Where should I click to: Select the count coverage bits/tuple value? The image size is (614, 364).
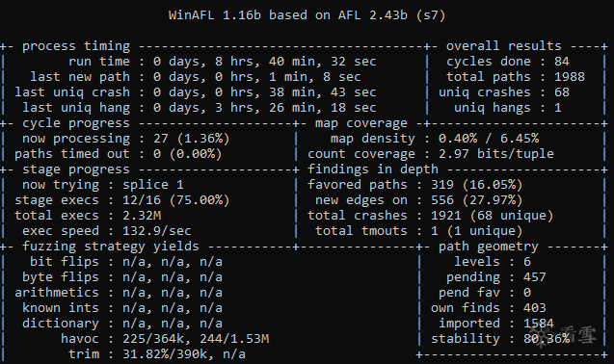[x=495, y=154]
